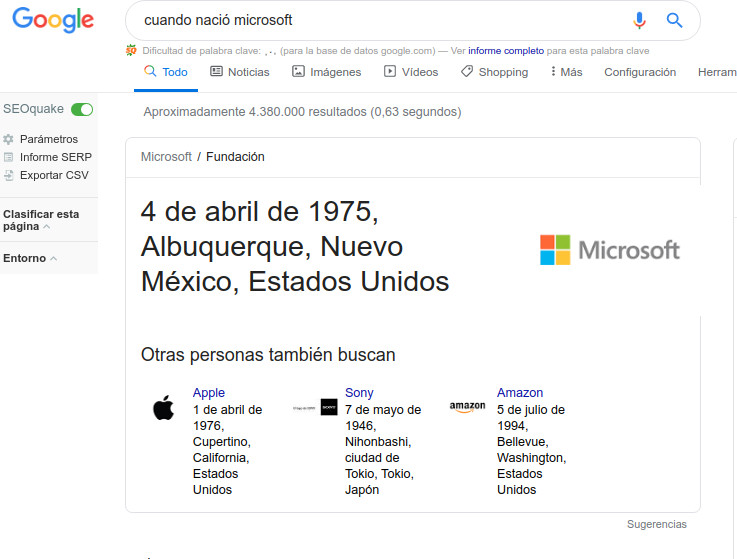
Task: Click the Vídeos tab play icon
Action: click(390, 71)
